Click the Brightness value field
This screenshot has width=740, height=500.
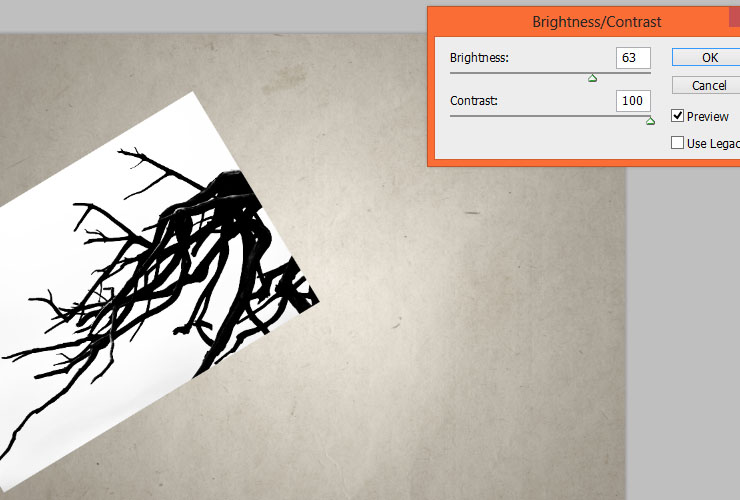tap(633, 58)
